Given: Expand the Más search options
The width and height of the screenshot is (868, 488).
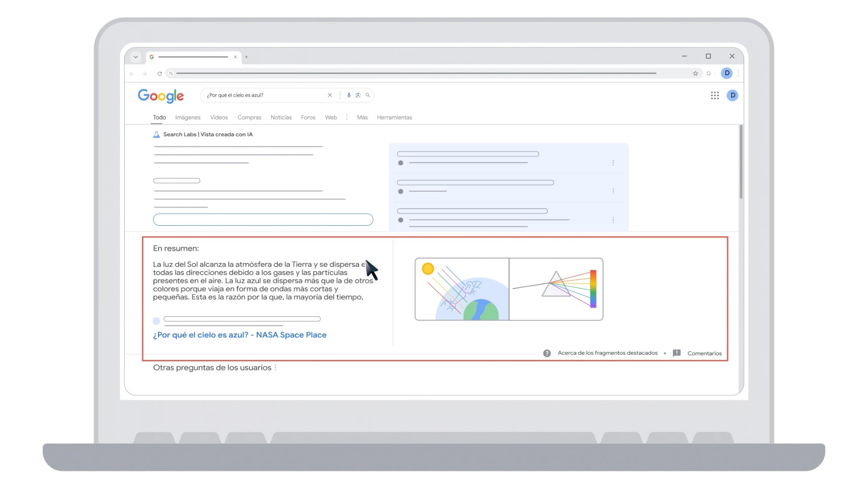Looking at the screenshot, I should click(x=362, y=117).
